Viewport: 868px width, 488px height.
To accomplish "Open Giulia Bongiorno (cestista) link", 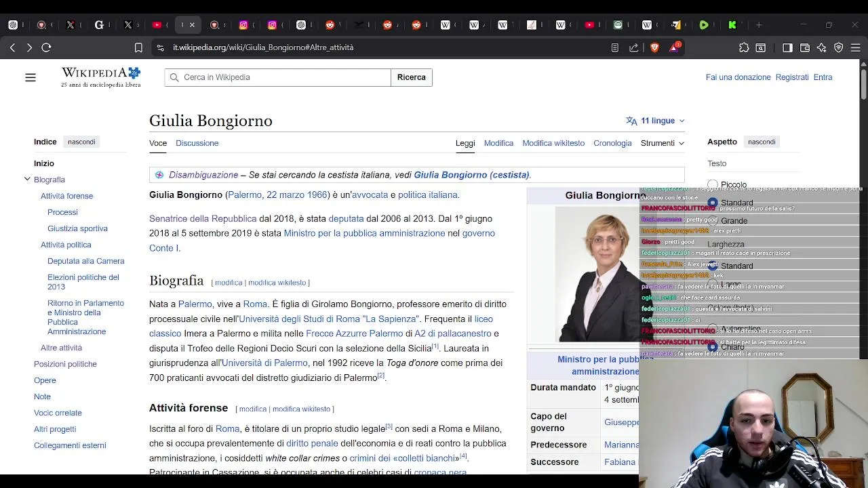I will tap(471, 175).
